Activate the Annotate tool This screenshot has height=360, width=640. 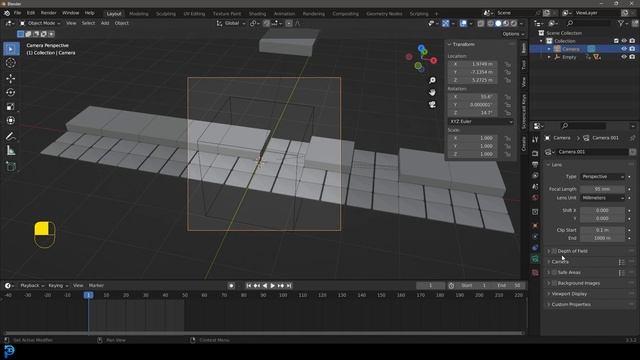point(11,137)
